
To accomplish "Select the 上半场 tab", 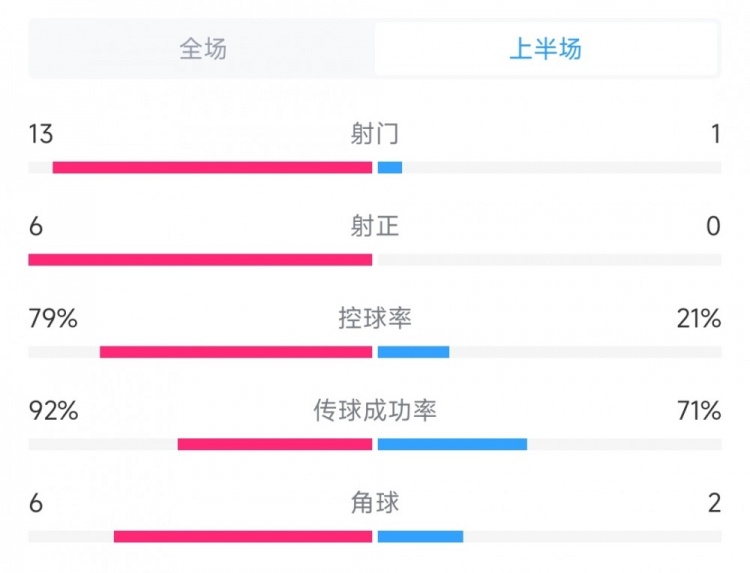I will [x=545, y=49].
